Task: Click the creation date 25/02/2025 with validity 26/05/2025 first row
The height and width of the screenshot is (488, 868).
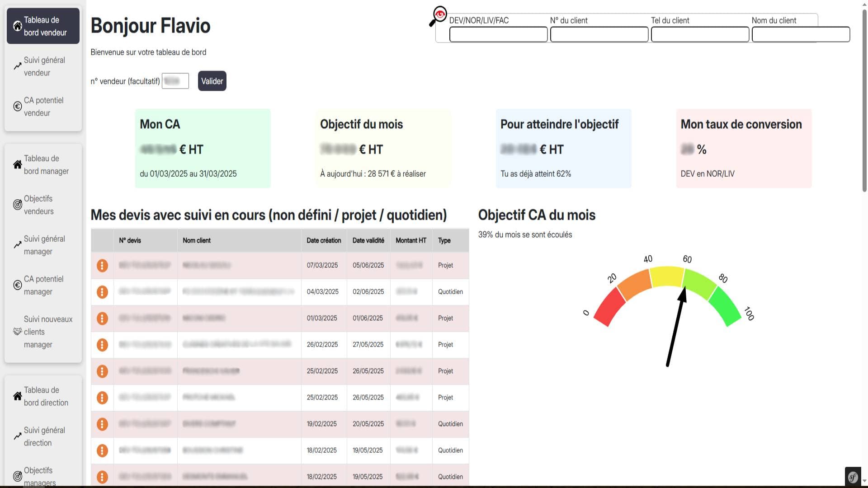Action: coord(322,371)
